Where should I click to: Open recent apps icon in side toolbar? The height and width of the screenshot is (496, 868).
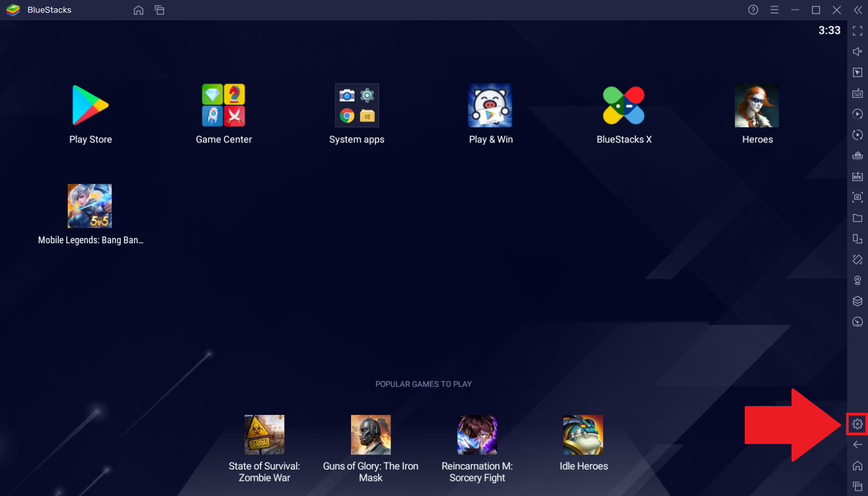858,487
